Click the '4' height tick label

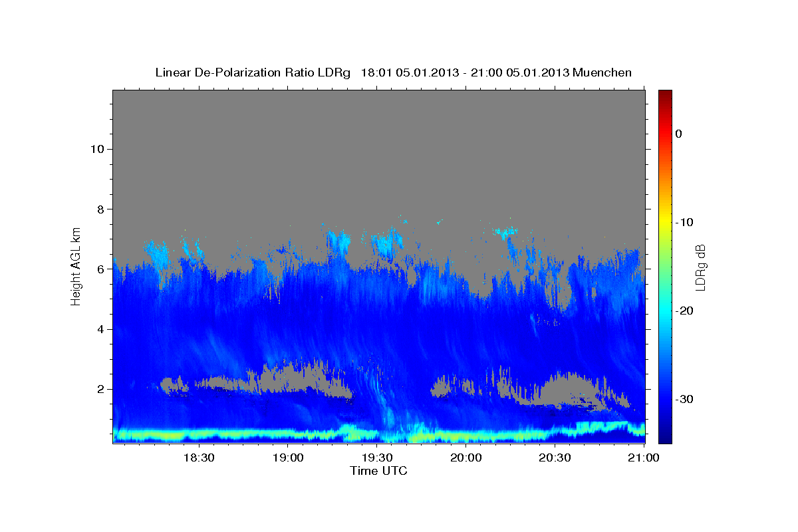[x=100, y=329]
